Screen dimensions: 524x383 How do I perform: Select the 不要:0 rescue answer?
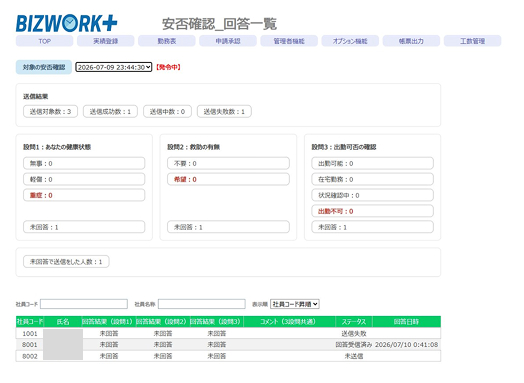[x=228, y=163]
